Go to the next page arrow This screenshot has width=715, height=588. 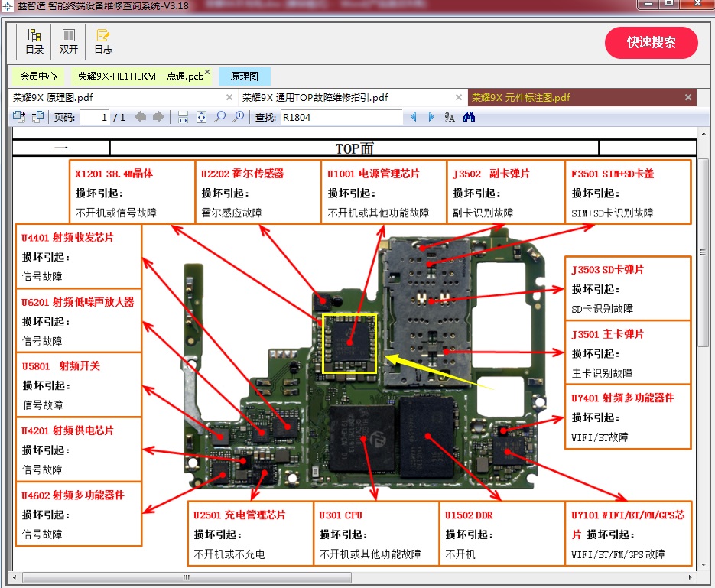point(158,117)
